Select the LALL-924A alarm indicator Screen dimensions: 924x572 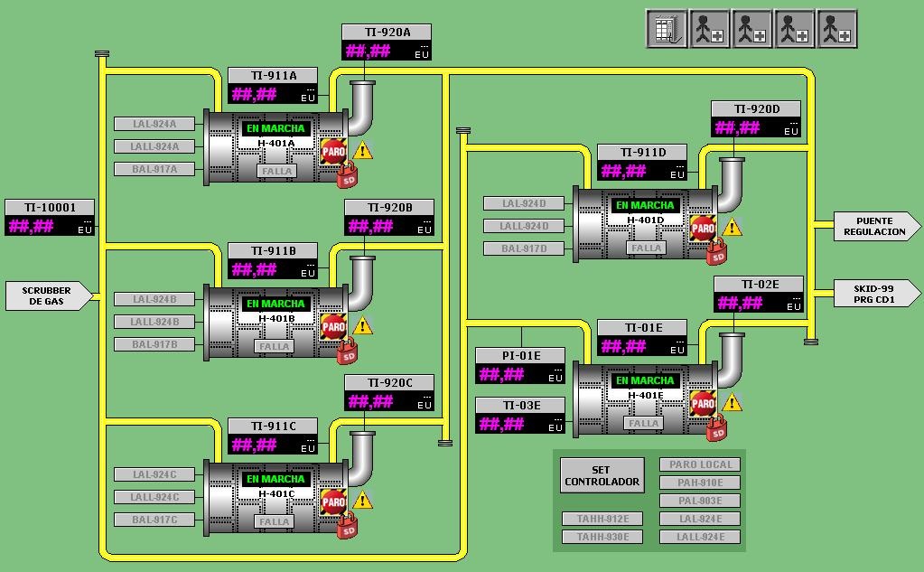click(x=154, y=146)
